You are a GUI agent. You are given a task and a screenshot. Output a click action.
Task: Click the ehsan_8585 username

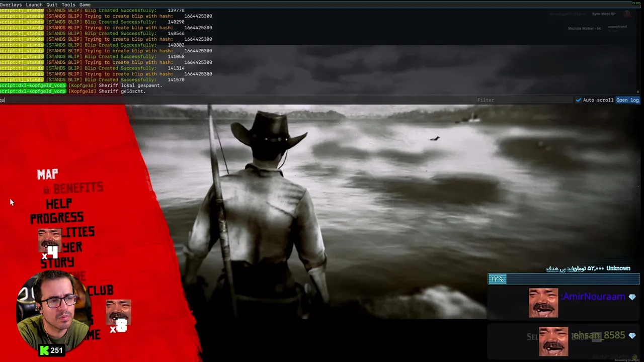pyautogui.click(x=598, y=335)
